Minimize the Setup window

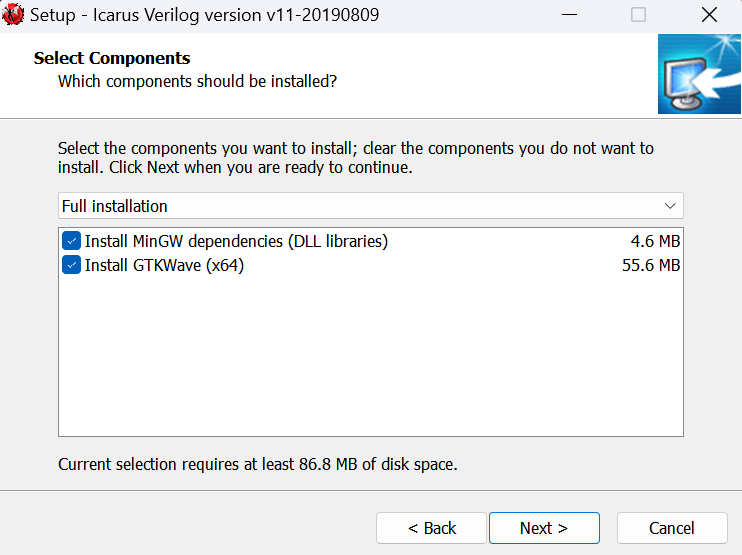pyautogui.click(x=568, y=16)
